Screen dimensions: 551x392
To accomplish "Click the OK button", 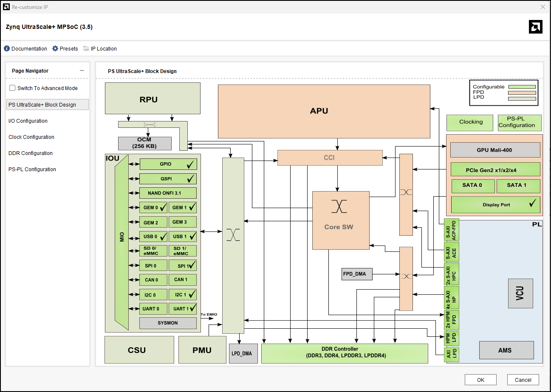I will pos(480,380).
